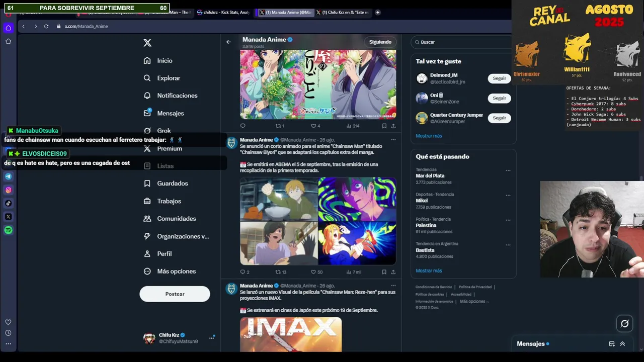Screen dimensions: 644x362
Task: Open Palestina trending topic
Action: pyautogui.click(x=426, y=225)
